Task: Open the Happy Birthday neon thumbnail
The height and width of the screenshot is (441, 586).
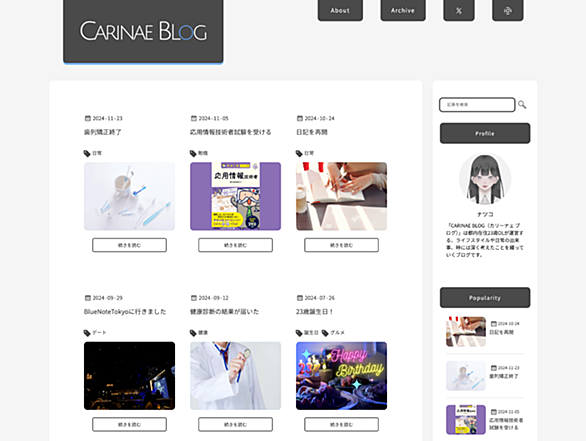Action: pyautogui.click(x=342, y=376)
